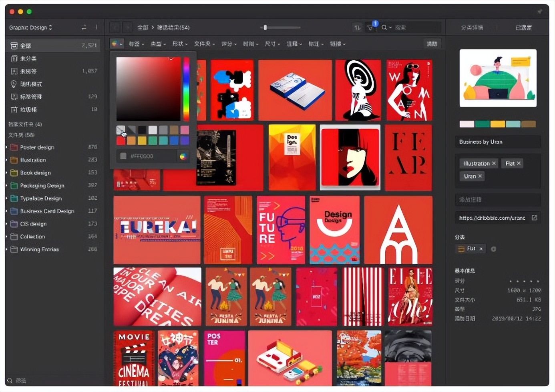The image size is (555, 392).
Task: Click the swap arrows icon beside Graphic Design
Action: pyautogui.click(x=84, y=28)
